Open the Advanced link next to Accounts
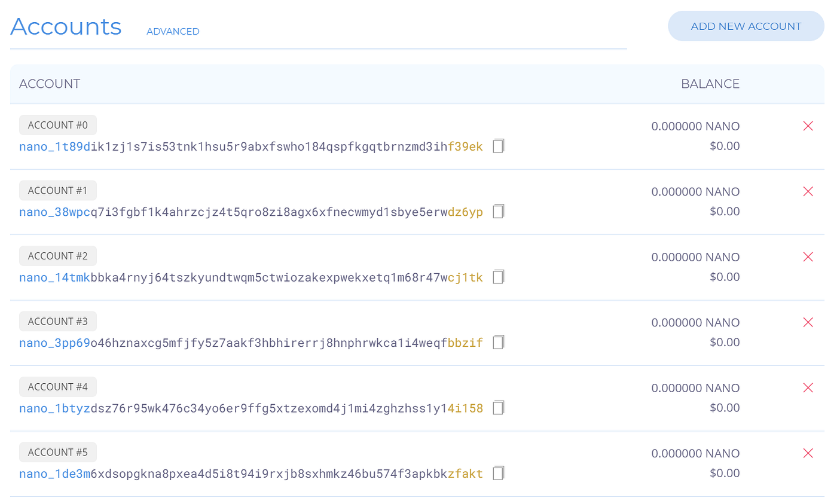Viewport: 837px width, 504px height. pyautogui.click(x=173, y=31)
